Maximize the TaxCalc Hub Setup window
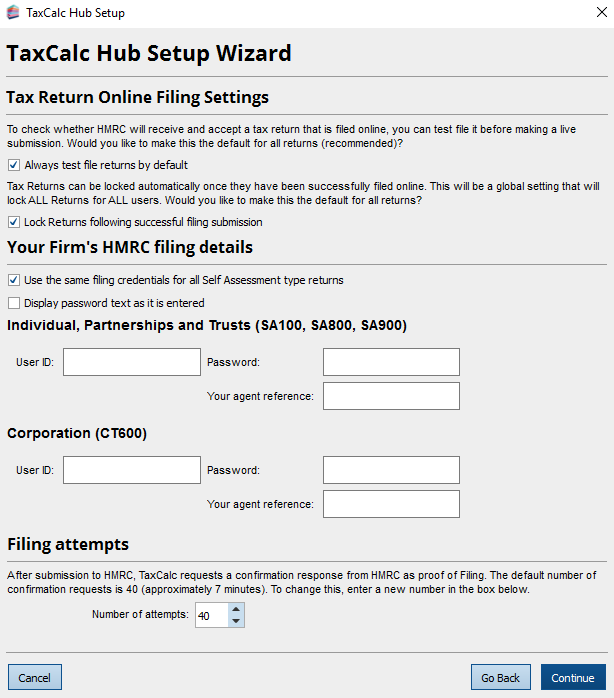 tap(545, 13)
